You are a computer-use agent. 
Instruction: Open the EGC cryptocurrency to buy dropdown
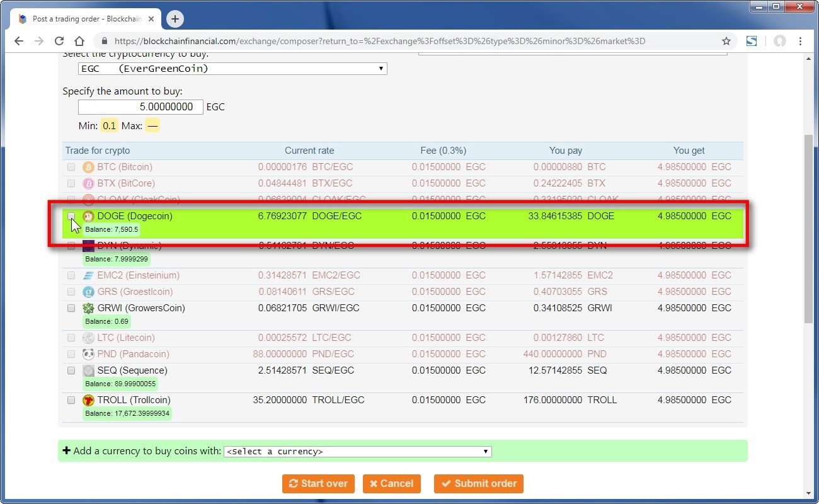click(232, 69)
